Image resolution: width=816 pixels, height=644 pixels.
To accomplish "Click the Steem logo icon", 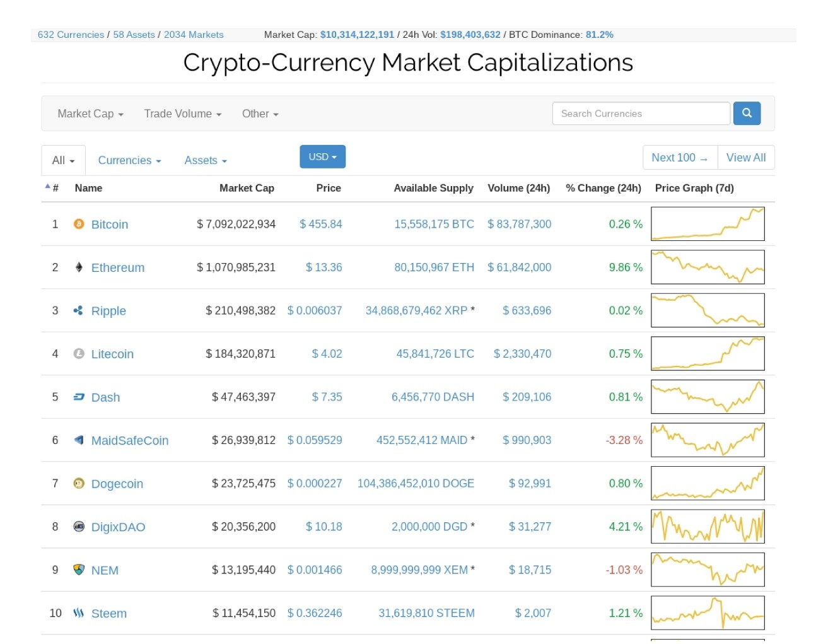I will (x=79, y=612).
